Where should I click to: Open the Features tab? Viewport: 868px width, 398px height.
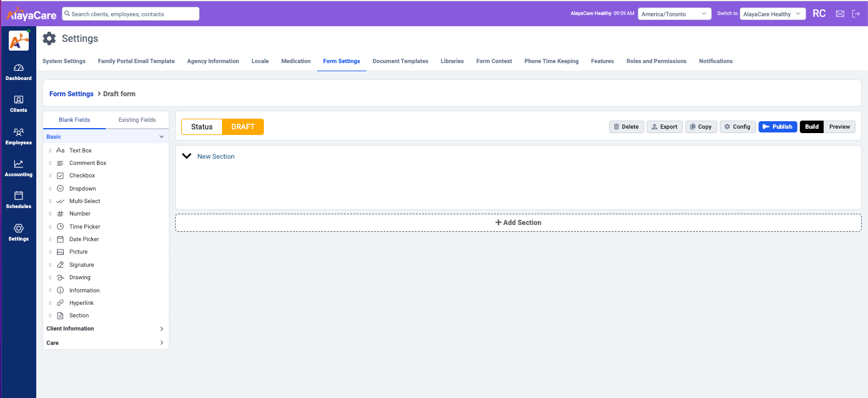click(602, 61)
